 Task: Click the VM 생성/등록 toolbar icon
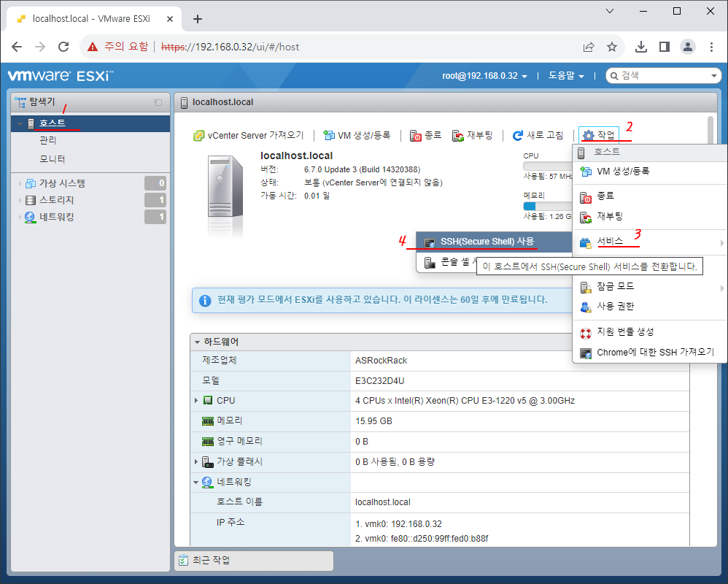(x=329, y=135)
